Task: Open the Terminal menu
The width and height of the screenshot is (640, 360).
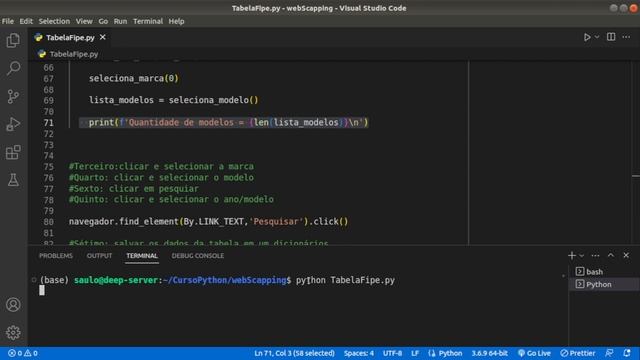Action: coord(148,21)
